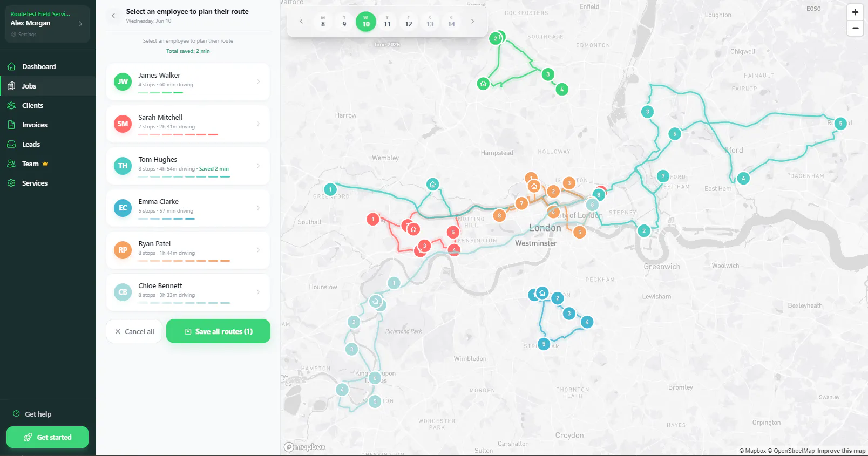Select Wednesday 10 in date strip
This screenshot has height=456, width=868.
click(366, 22)
